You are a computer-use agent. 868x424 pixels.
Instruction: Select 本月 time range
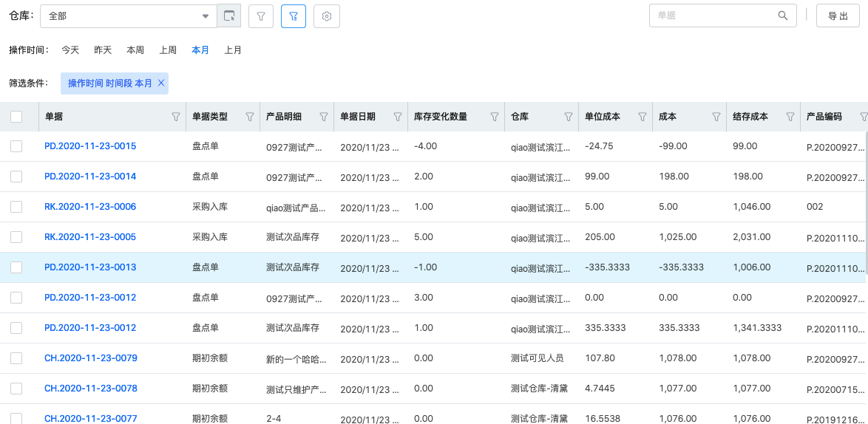pyautogui.click(x=200, y=49)
